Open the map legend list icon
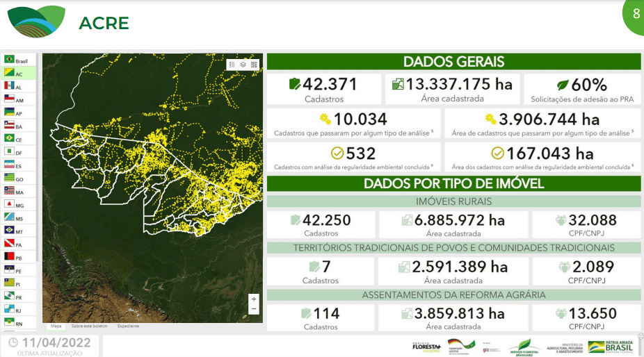Viewport: 644px width, 357px height. coord(232,65)
